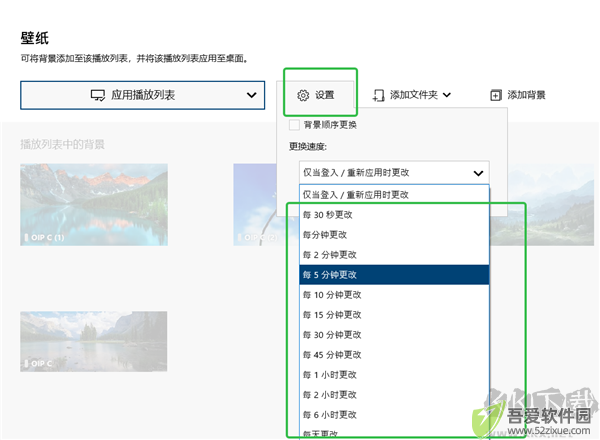Click the 壁纸 page title

pyautogui.click(x=34, y=38)
